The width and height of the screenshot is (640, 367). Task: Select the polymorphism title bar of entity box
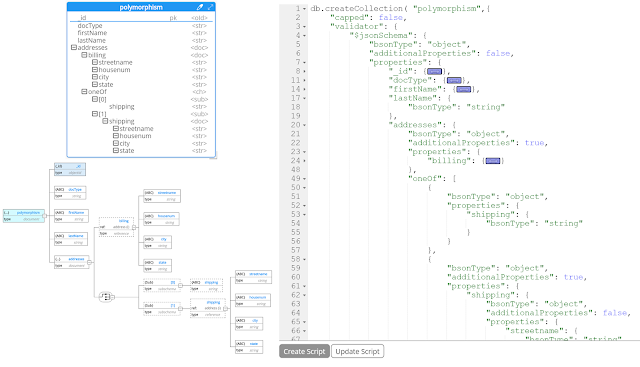[141, 7]
